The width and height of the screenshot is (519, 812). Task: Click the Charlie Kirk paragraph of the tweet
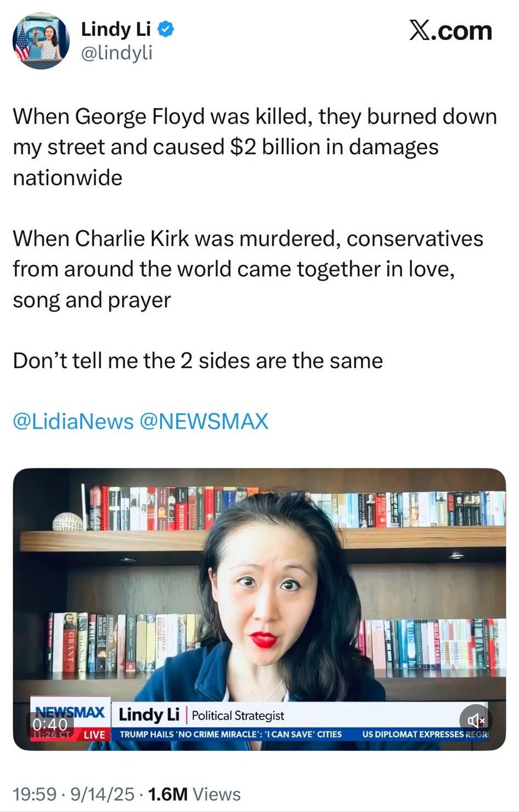click(248, 269)
